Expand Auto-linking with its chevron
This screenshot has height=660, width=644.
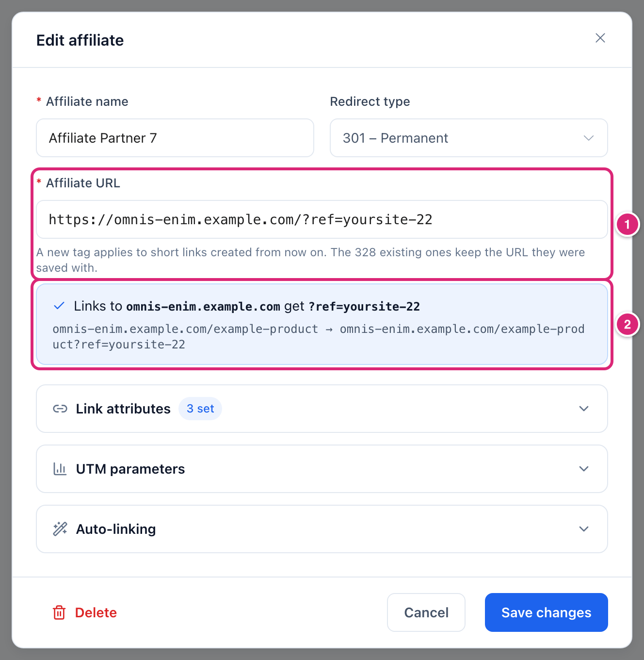[584, 529]
